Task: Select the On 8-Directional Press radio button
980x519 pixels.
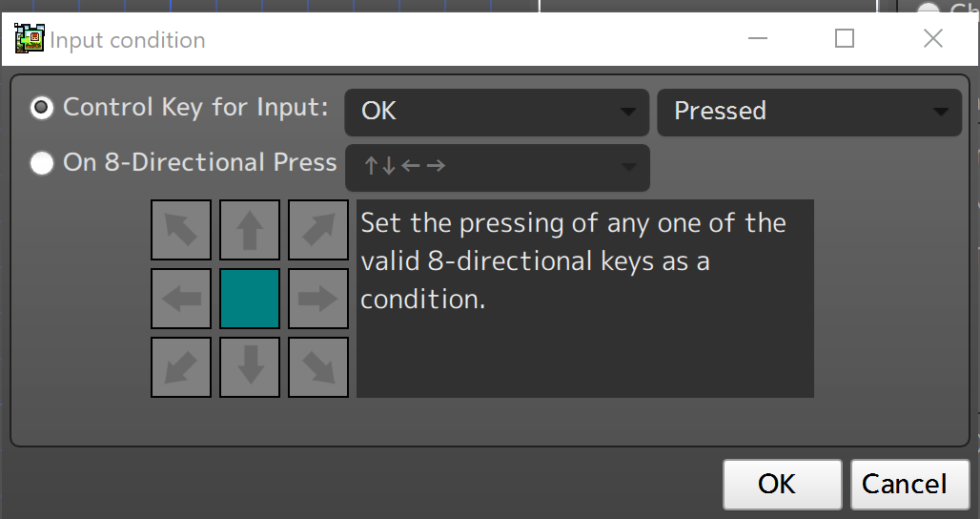Action: coord(42,163)
